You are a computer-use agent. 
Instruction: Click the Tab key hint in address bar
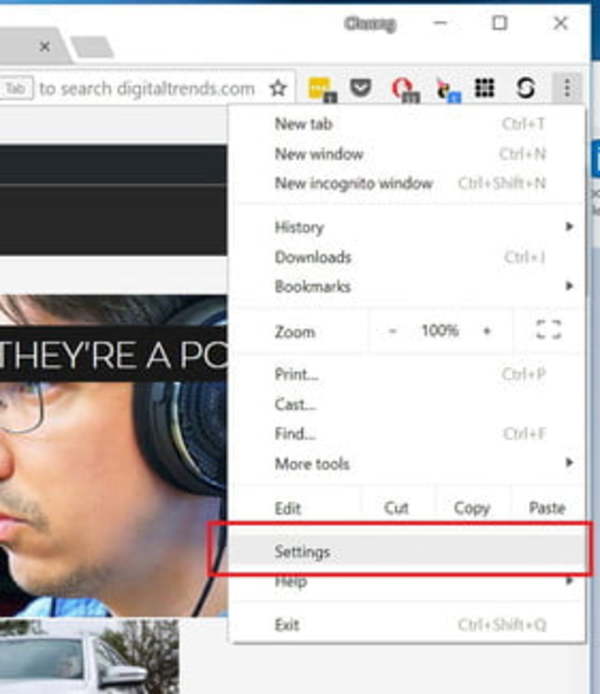[16, 89]
